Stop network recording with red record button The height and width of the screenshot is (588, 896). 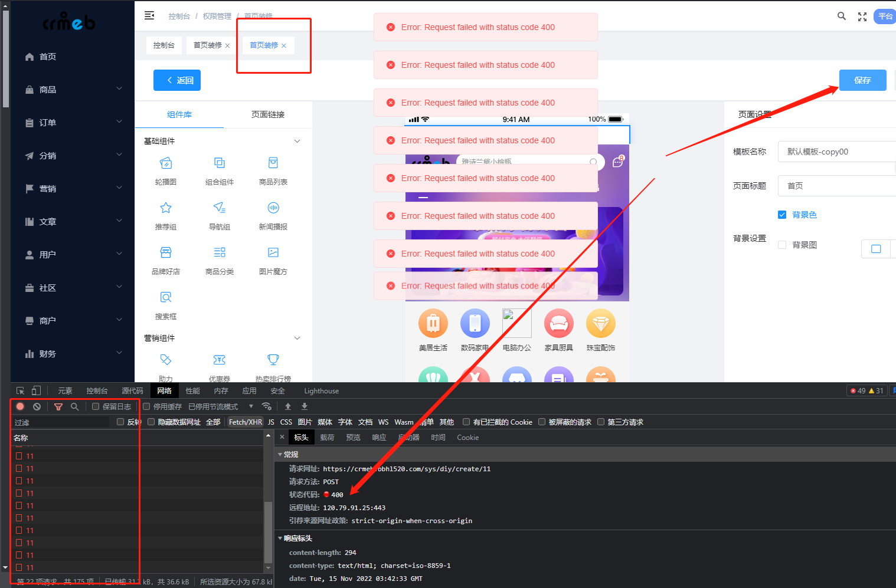point(20,406)
